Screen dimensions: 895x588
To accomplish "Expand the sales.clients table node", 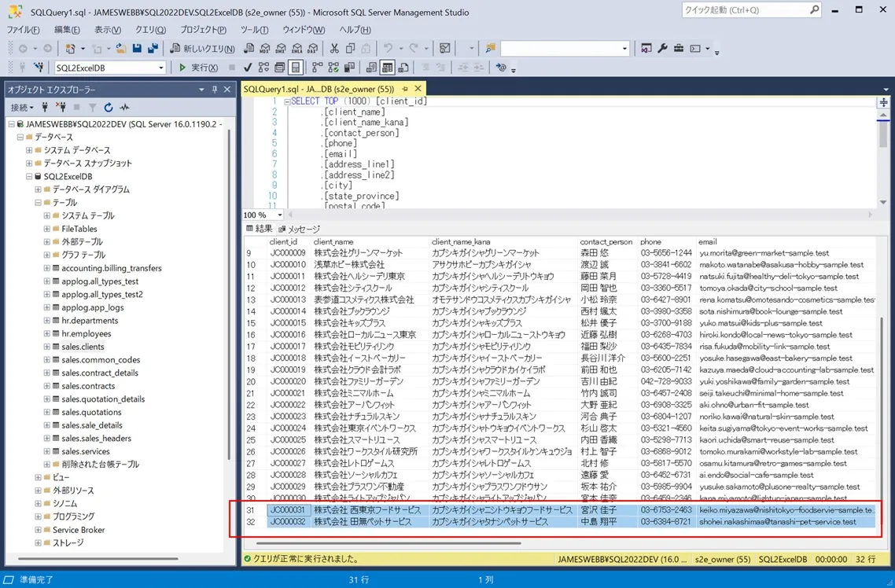I will point(47,347).
